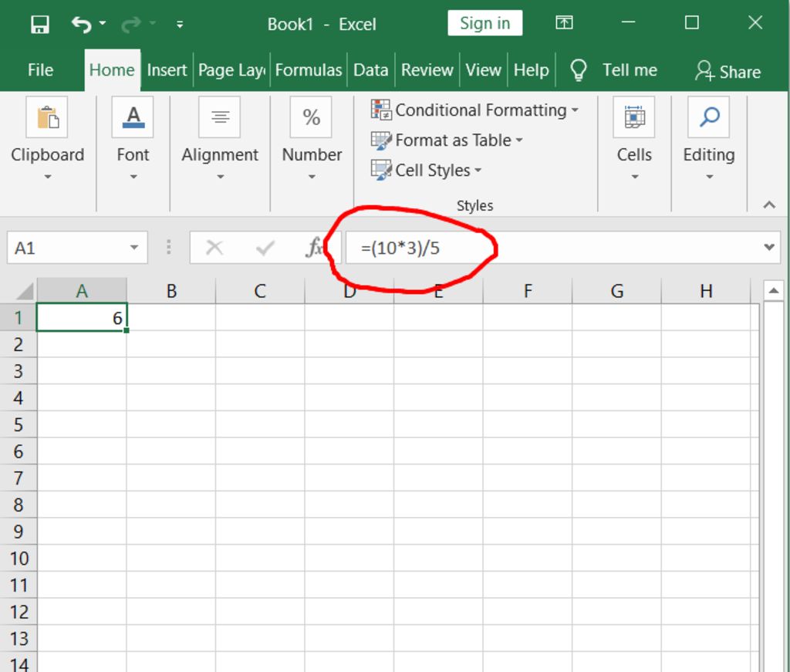Close the Excel window
Viewport: 790px width, 672px height.
pos(755,22)
